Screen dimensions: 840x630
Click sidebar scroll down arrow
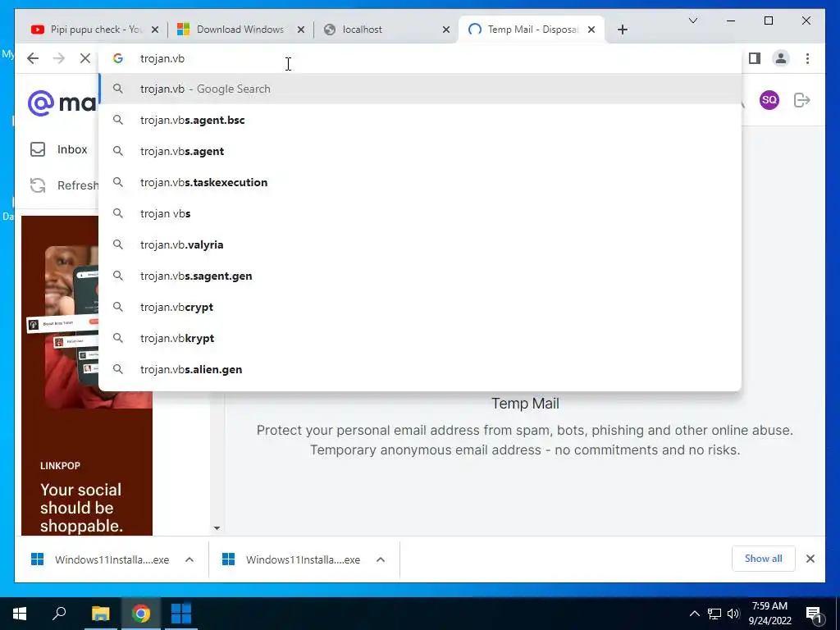tap(217, 527)
